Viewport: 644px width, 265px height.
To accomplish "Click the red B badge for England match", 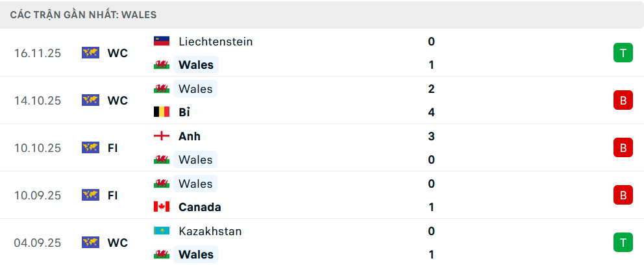I will (x=623, y=148).
